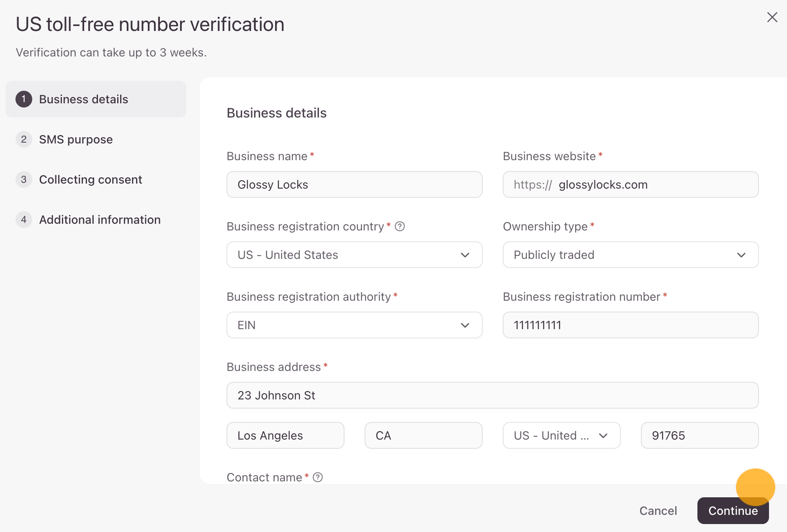The height and width of the screenshot is (532, 787).
Task: Edit the Business website field
Action: click(x=631, y=184)
